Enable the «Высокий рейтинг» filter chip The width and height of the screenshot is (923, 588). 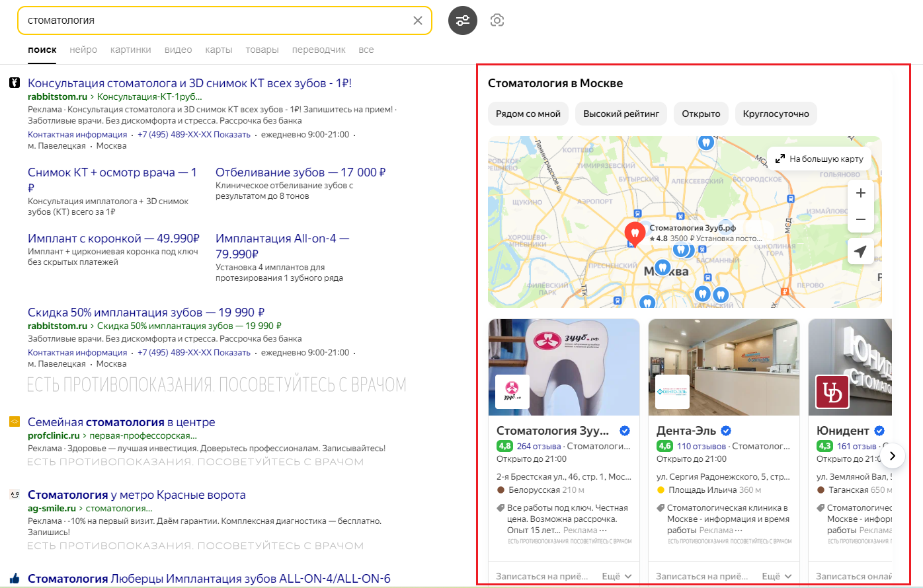point(621,114)
